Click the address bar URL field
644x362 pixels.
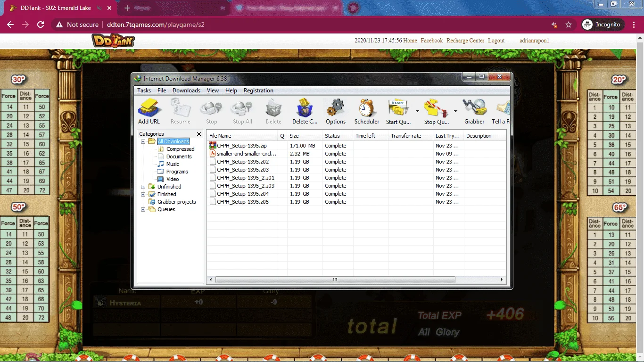302,25
